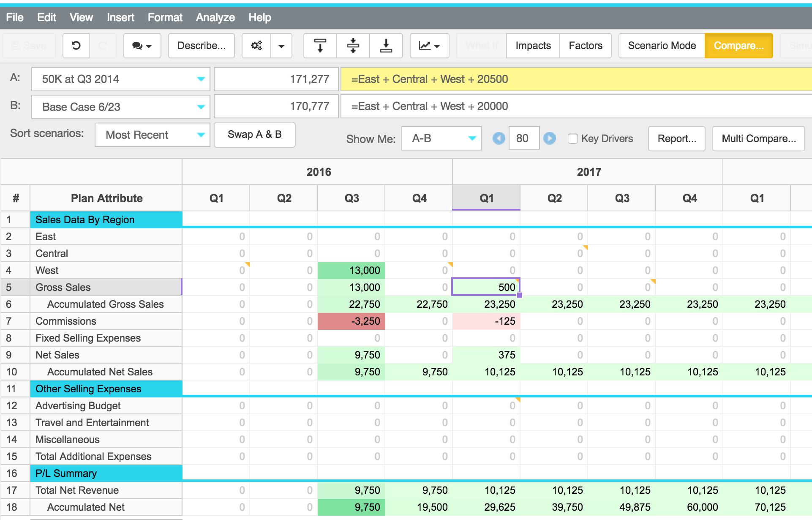Click the Multi Compare... button

[x=758, y=139]
